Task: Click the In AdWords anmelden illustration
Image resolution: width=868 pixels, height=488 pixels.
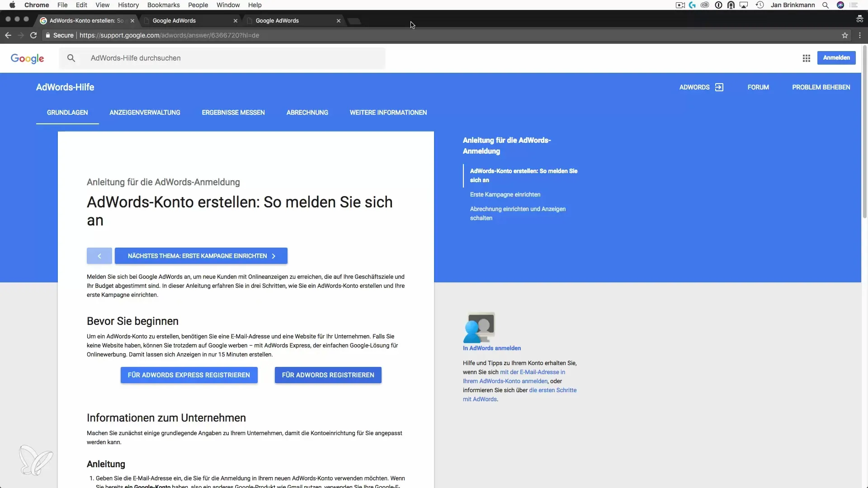Action: (479, 327)
